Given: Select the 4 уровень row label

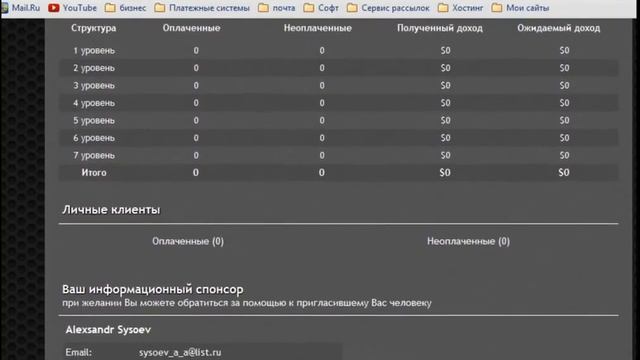Looking at the screenshot, I should pos(94,103).
